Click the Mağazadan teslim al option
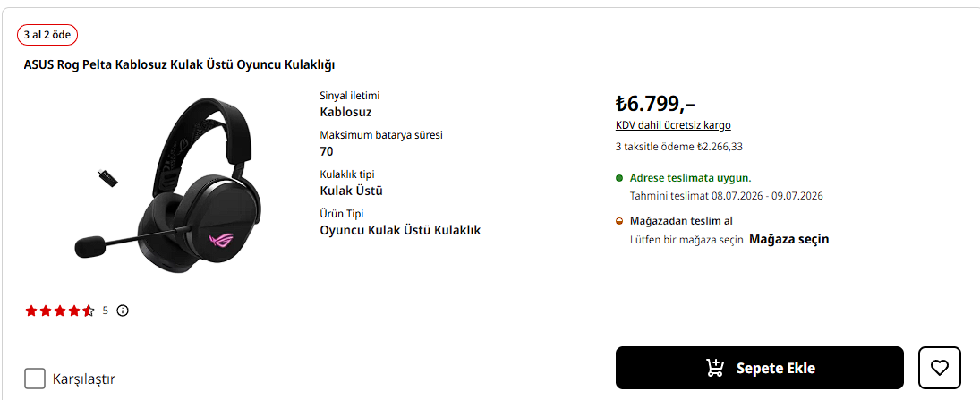This screenshot has height=400, width=980. [x=681, y=221]
